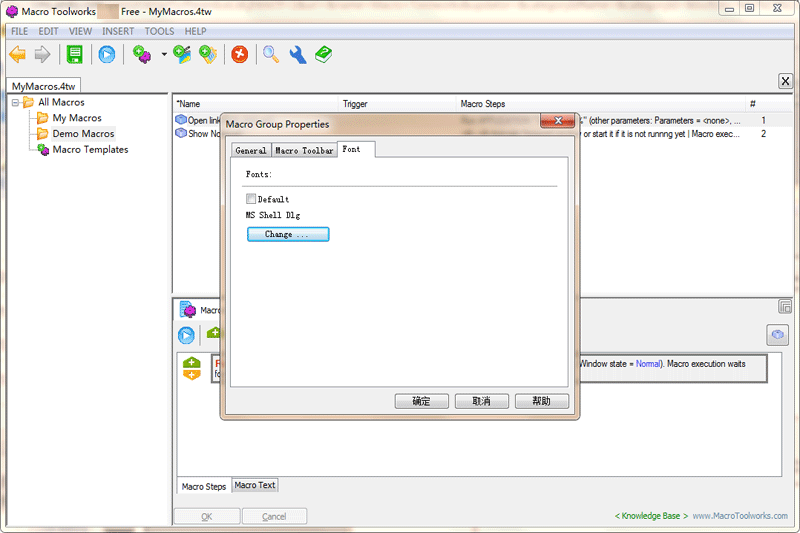Click the Add macro group toolbar icon
Image resolution: width=800 pixels, height=533 pixels.
point(208,54)
